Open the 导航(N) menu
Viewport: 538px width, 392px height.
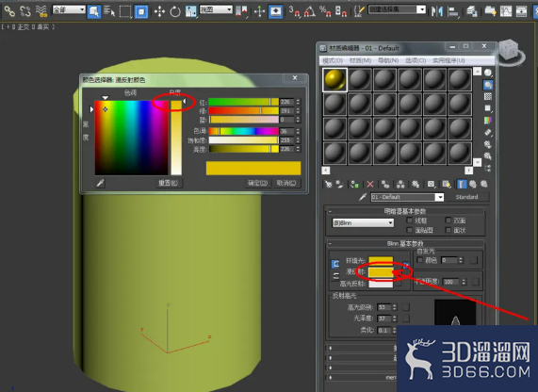pos(388,60)
